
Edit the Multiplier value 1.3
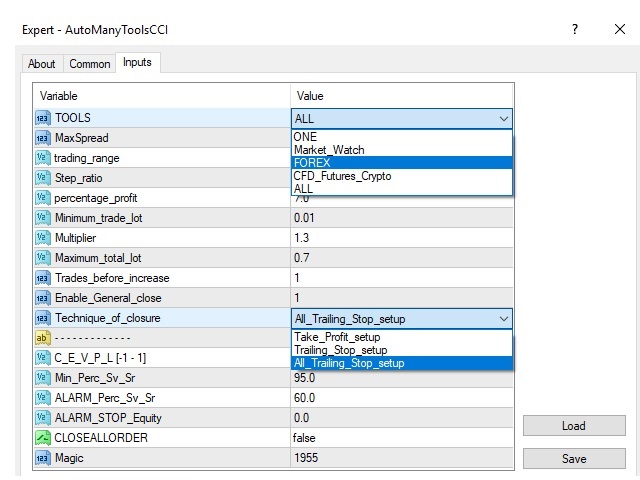click(402, 238)
